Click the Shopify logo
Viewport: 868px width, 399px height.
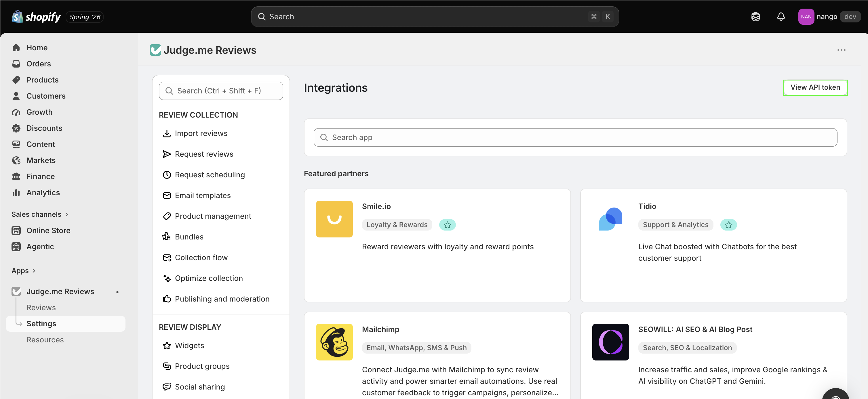pyautogui.click(x=36, y=17)
